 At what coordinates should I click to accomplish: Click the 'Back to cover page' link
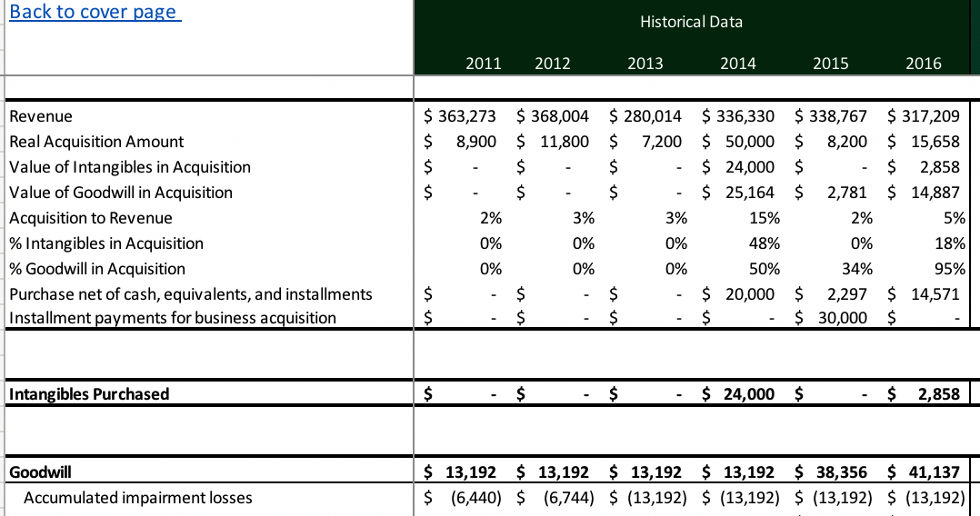coord(95,13)
